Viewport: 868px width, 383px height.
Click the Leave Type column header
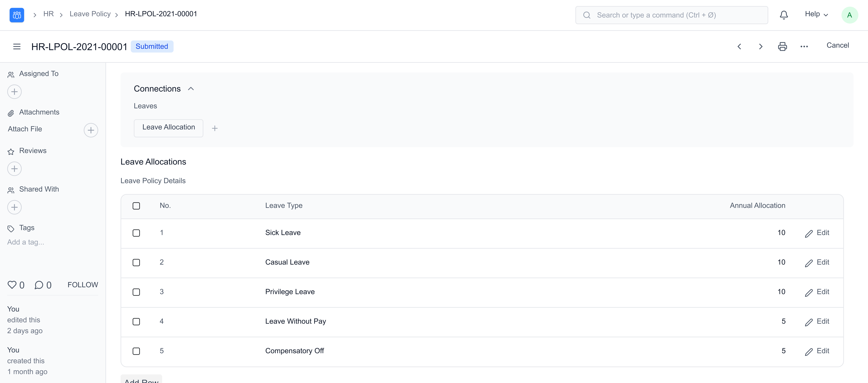point(284,206)
